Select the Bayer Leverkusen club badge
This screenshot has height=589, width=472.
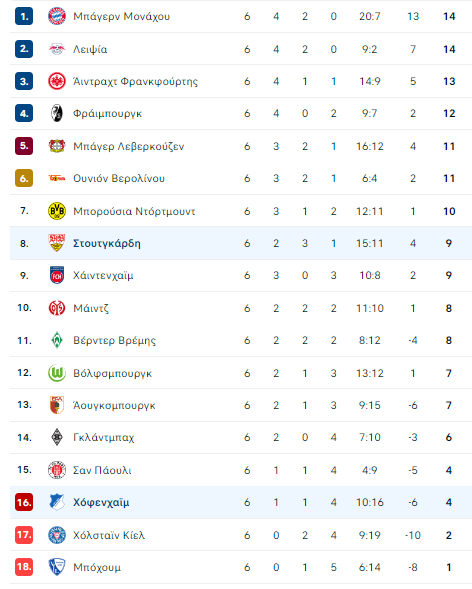(57, 146)
